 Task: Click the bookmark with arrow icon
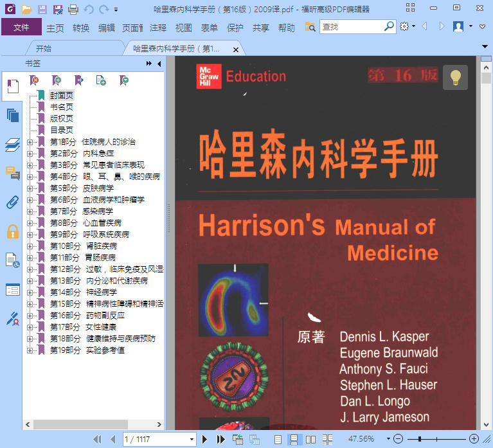click(79, 80)
